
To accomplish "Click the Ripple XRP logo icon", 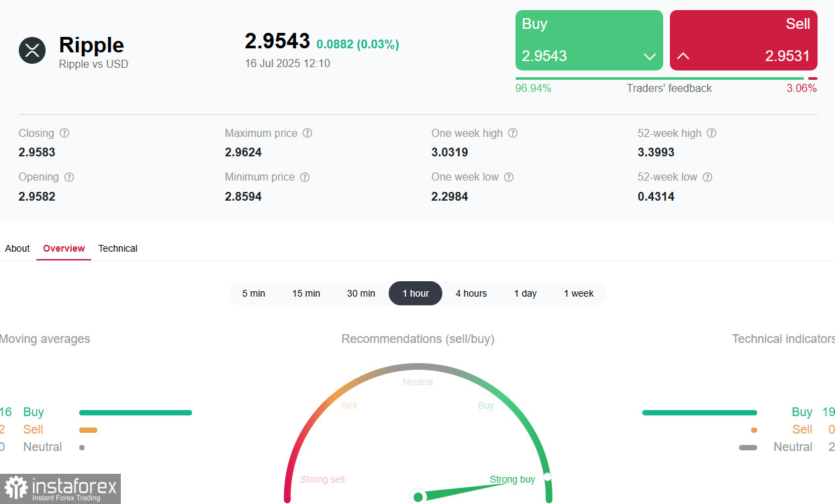I will (32, 50).
